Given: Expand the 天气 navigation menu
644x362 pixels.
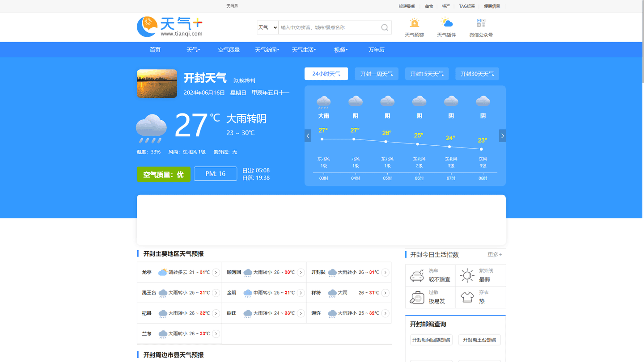Looking at the screenshot, I should 193,50.
